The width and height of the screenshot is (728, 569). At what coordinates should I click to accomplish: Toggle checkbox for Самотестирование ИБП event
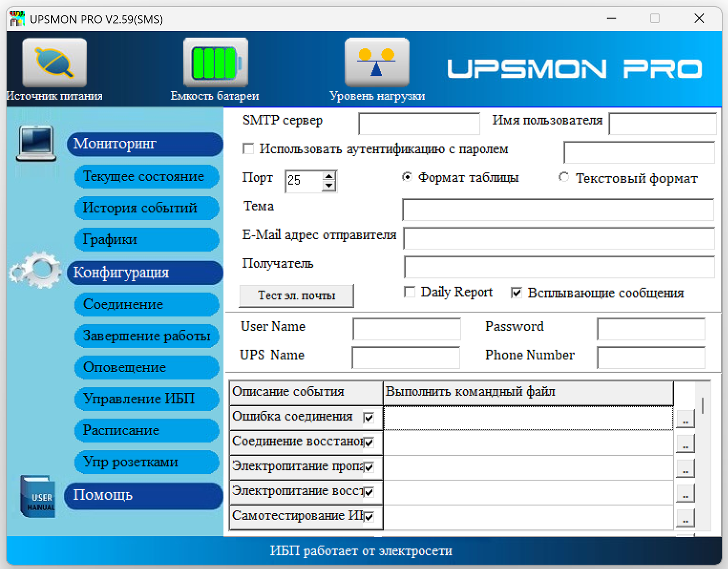[369, 517]
